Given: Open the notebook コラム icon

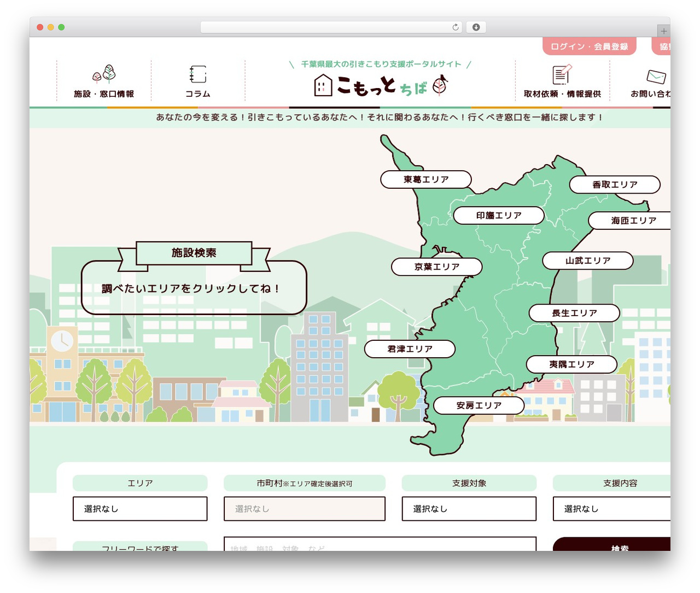Looking at the screenshot, I should tap(198, 74).
